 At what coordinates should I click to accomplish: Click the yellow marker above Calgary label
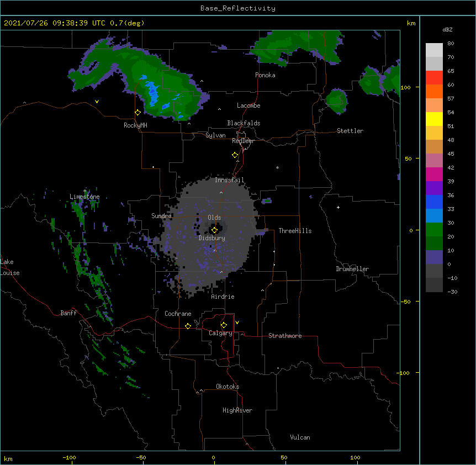pyautogui.click(x=224, y=325)
